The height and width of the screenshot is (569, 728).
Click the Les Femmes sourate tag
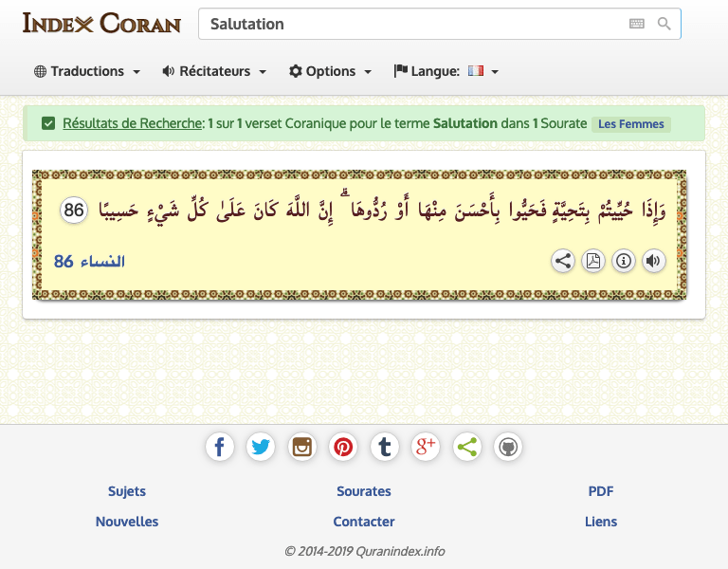pyautogui.click(x=630, y=123)
